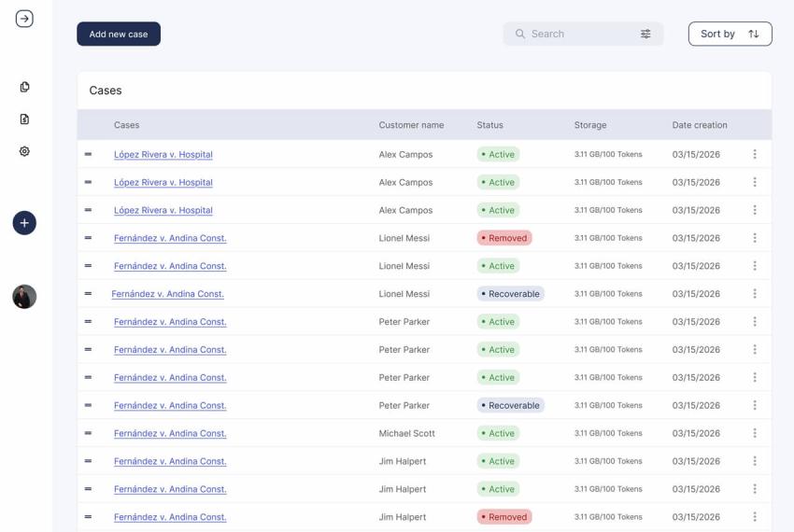Click the magnifier icon in search box
The image size is (794, 532).
point(520,34)
